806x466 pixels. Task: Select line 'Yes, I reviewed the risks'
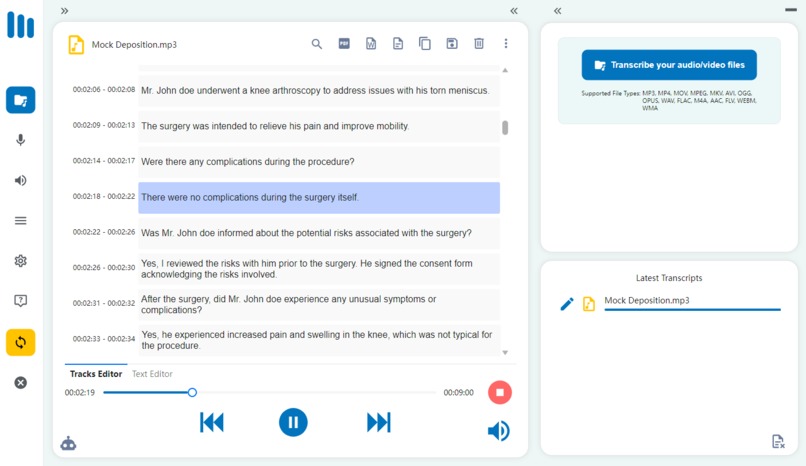pyautogui.click(x=319, y=269)
